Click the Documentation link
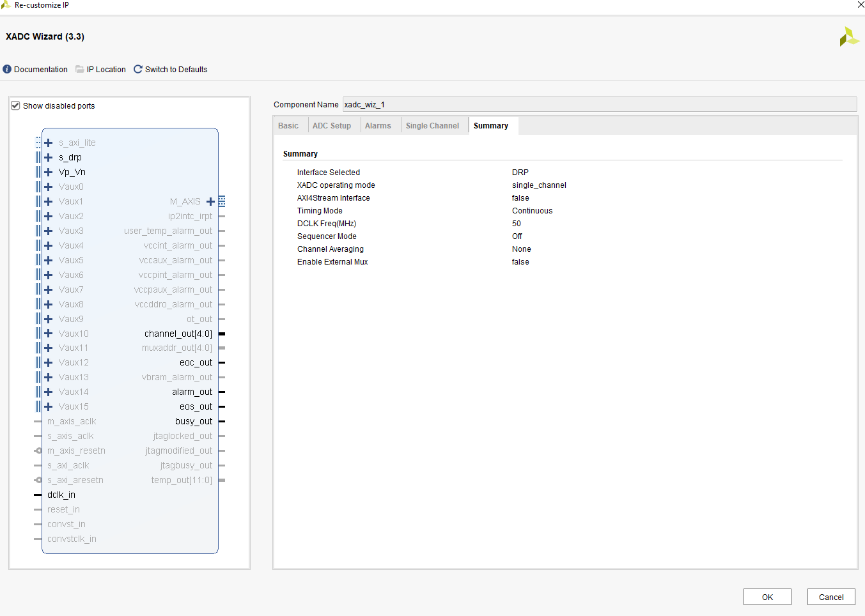 pyautogui.click(x=41, y=69)
